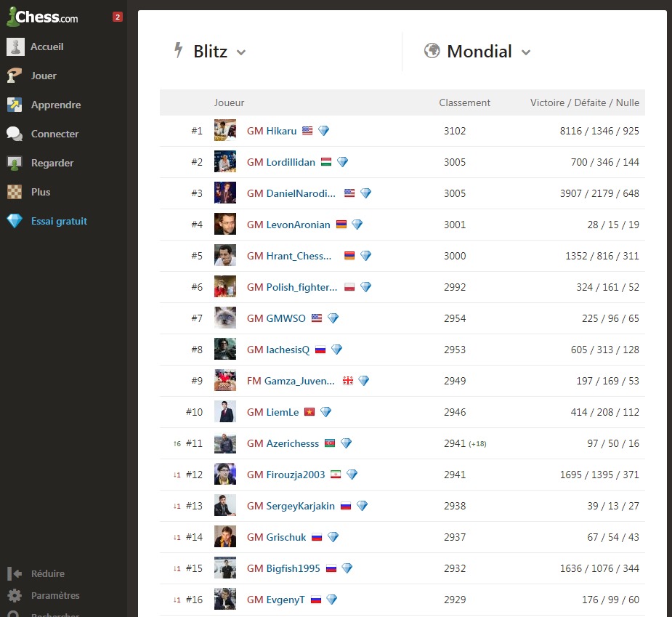Click the Connecter chat bubbles icon

tap(15, 134)
